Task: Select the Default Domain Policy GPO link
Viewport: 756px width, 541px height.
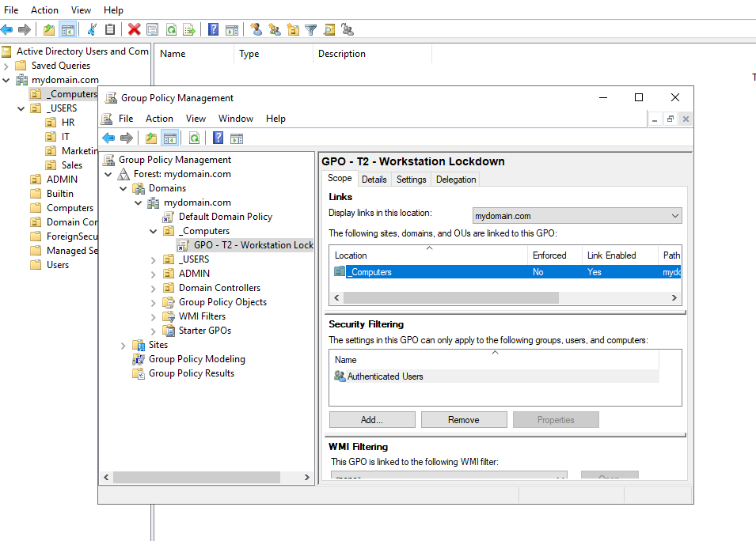Action: point(225,217)
